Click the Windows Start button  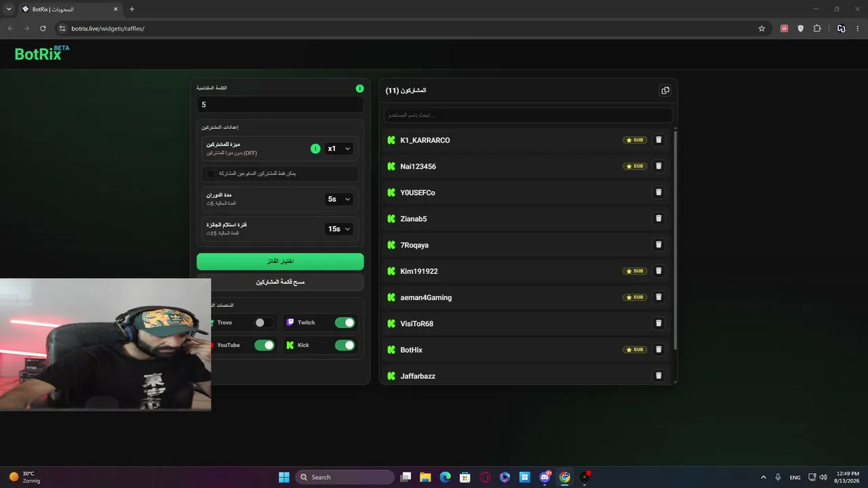point(284,477)
